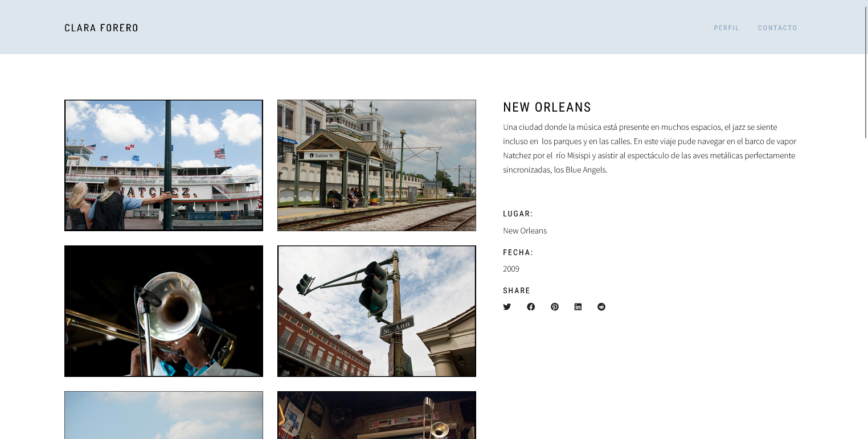
Task: Open the Perfil page
Action: tap(726, 28)
